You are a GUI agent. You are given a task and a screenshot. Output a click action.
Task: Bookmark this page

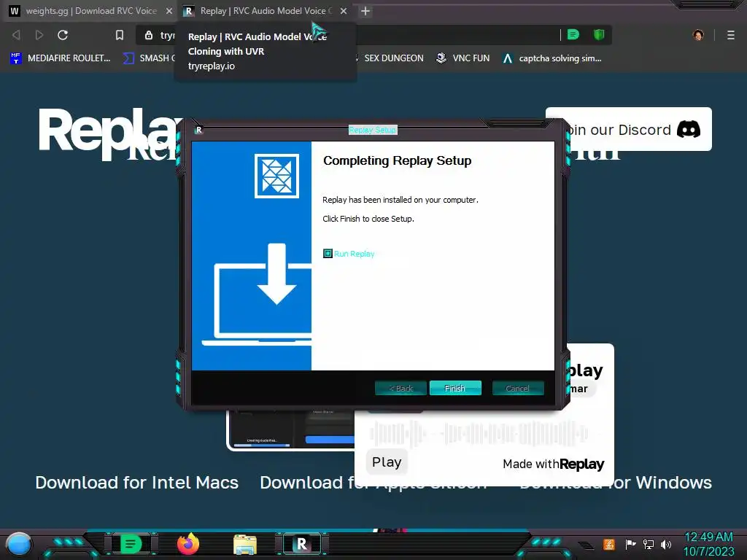[120, 35]
